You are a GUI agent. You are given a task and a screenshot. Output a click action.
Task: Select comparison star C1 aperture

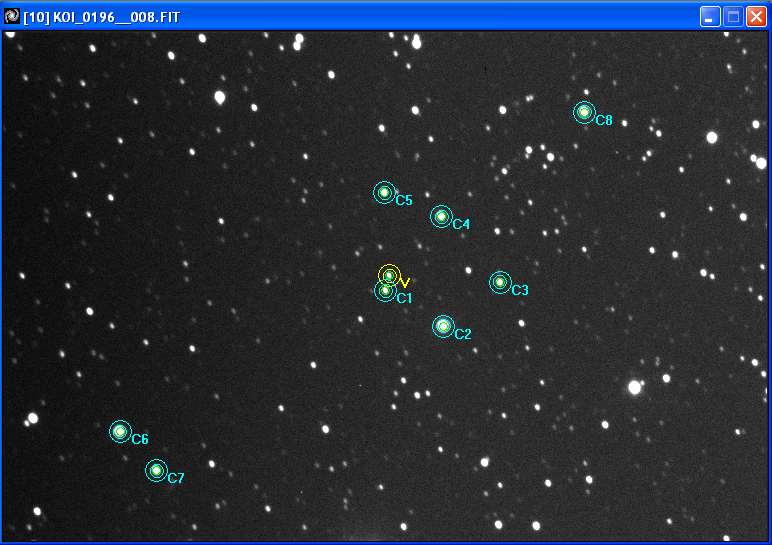pos(386,290)
